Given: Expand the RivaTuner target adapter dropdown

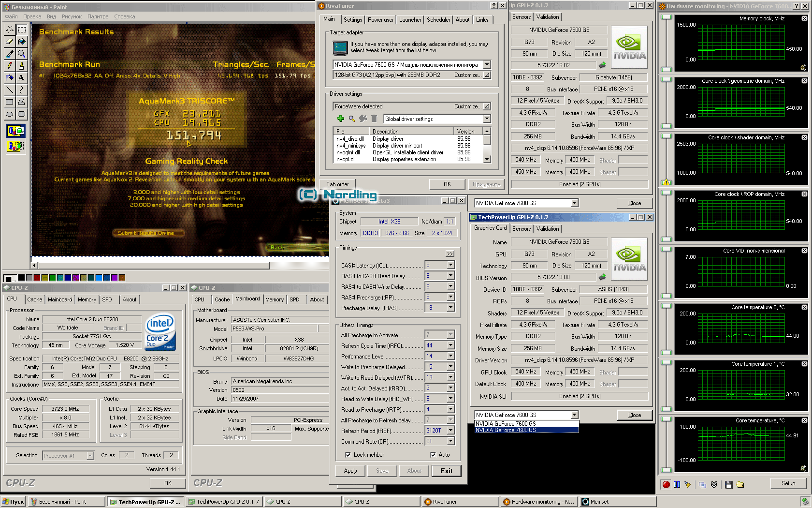Looking at the screenshot, I should (x=487, y=65).
